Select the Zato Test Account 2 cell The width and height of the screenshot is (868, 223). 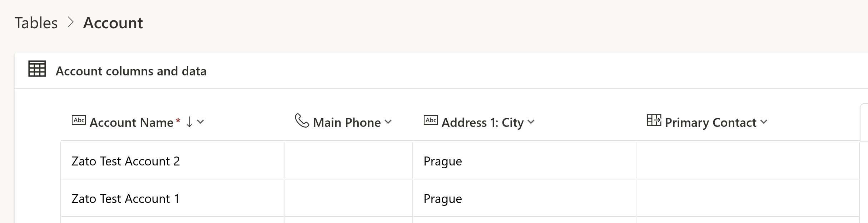(125, 161)
